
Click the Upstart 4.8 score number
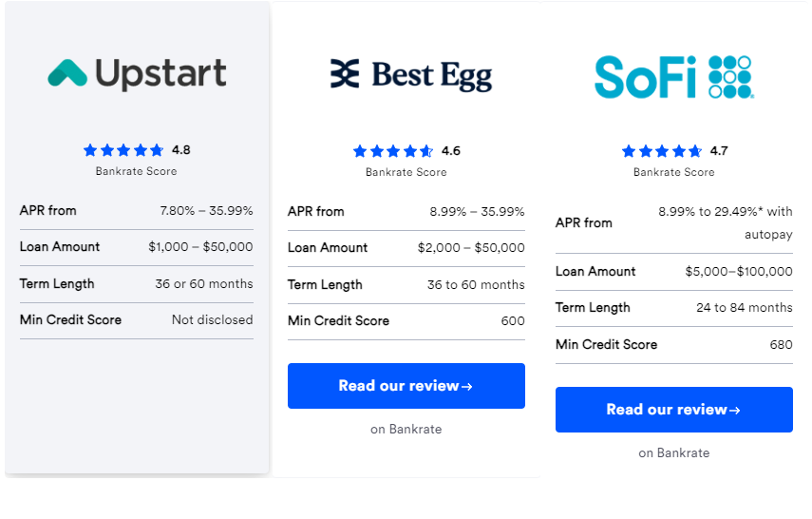coord(181,150)
